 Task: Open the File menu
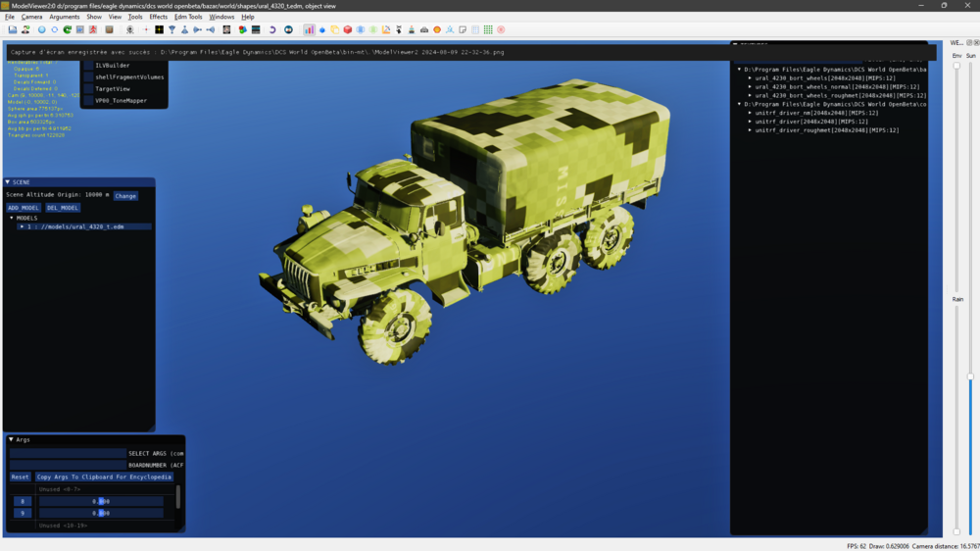point(10,17)
